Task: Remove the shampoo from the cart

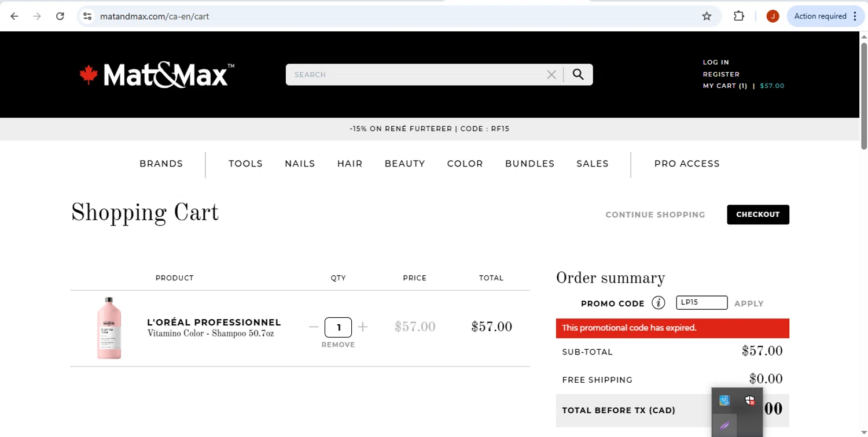Action: pos(338,345)
